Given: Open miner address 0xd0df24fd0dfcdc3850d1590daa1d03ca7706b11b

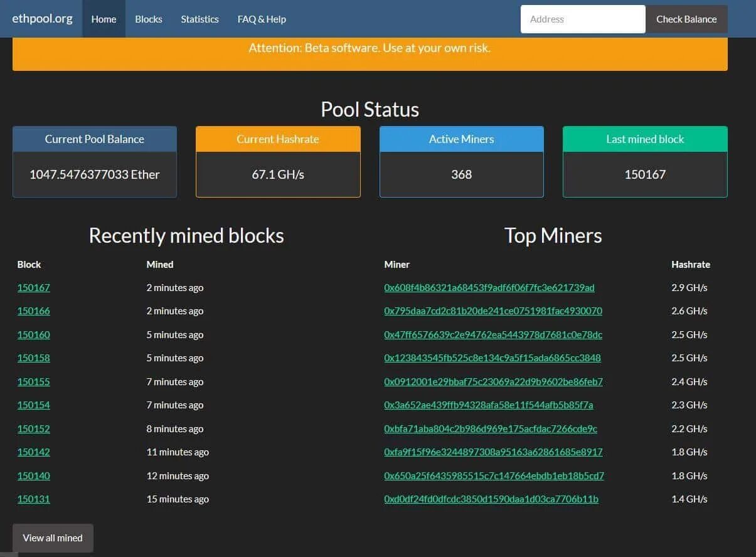Looking at the screenshot, I should click(491, 499).
